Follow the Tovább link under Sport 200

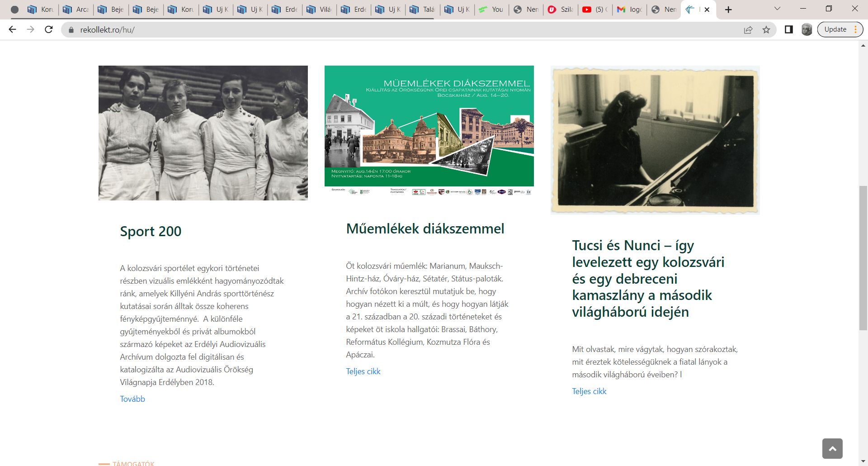[132, 399]
